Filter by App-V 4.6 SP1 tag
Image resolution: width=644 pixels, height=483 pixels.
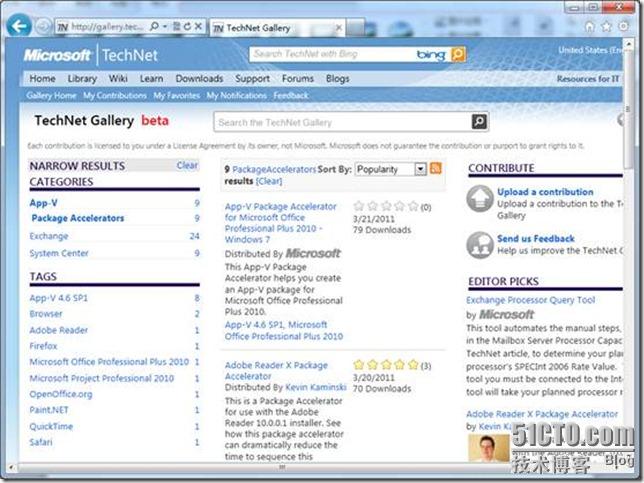click(59, 298)
